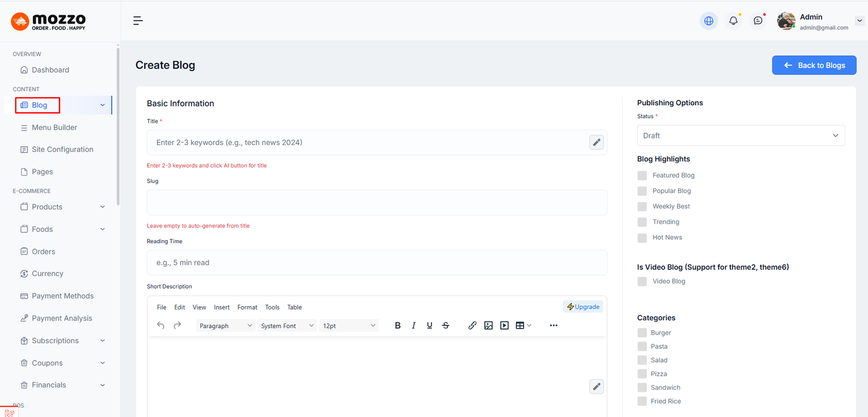Click the Upgrade link in editor
Image resolution: width=868 pixels, height=417 pixels.
(x=583, y=307)
